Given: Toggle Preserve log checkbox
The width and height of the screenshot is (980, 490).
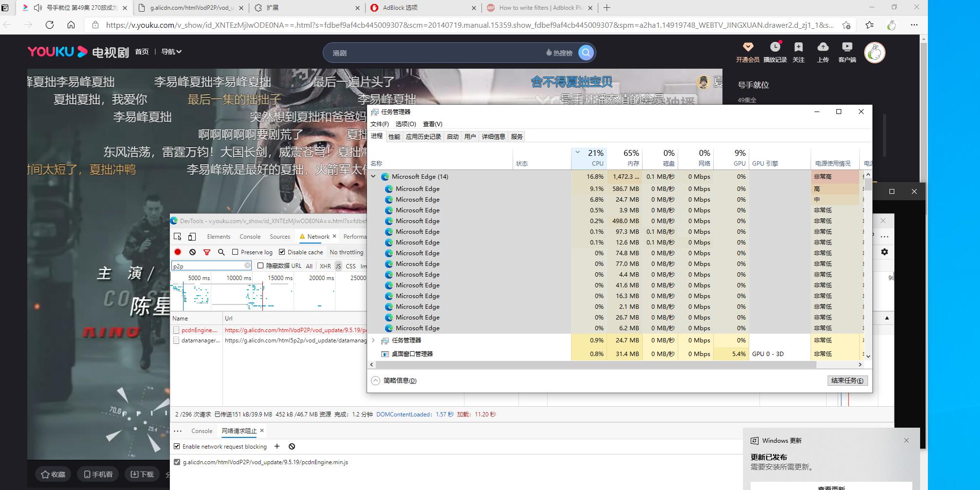Looking at the screenshot, I should click(235, 252).
